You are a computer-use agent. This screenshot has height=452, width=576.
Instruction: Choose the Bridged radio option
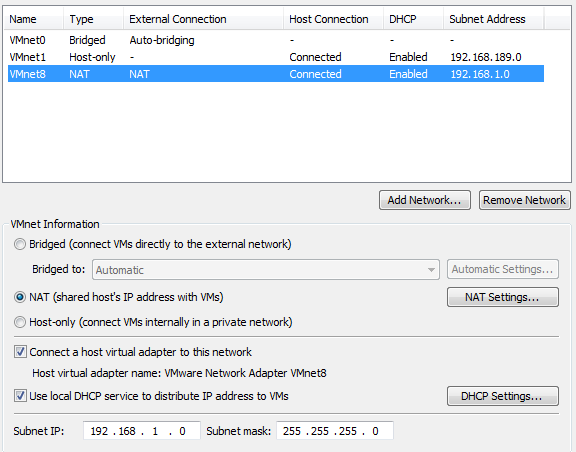20,244
